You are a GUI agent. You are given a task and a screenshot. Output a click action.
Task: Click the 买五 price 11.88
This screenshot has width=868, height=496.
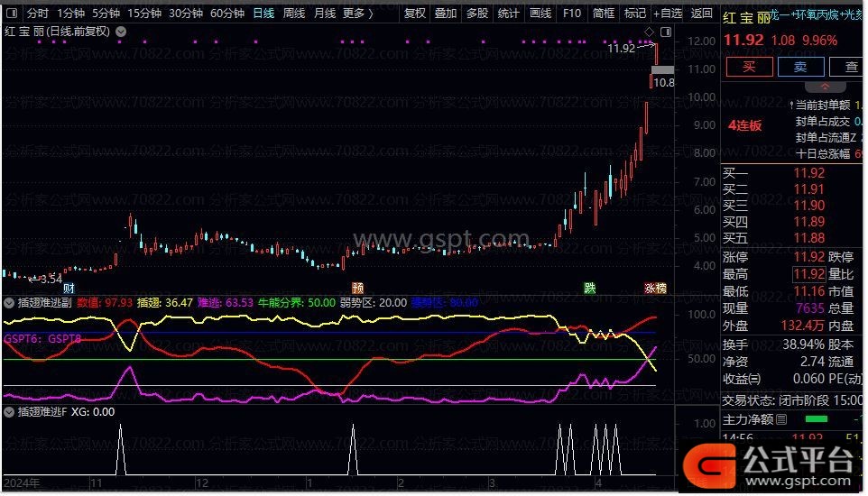[808, 239]
